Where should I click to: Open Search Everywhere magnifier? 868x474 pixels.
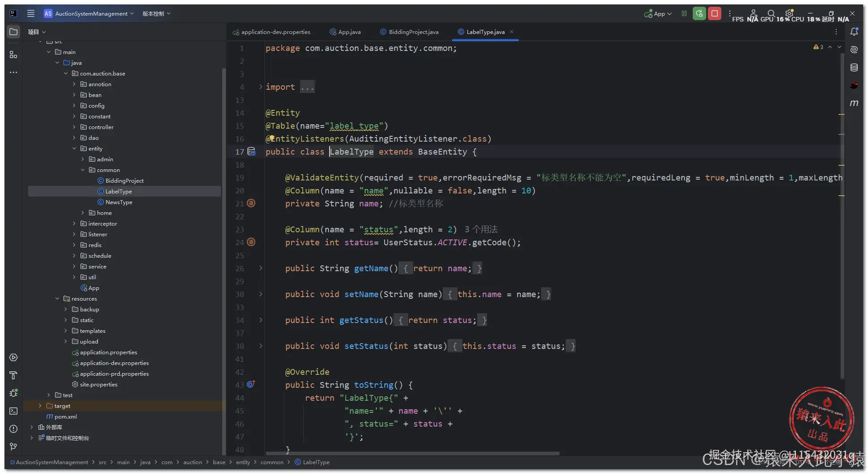tap(771, 13)
